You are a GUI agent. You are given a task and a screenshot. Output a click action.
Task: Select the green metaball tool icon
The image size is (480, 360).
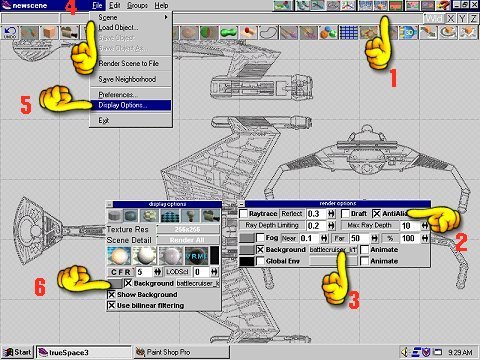pos(229,33)
